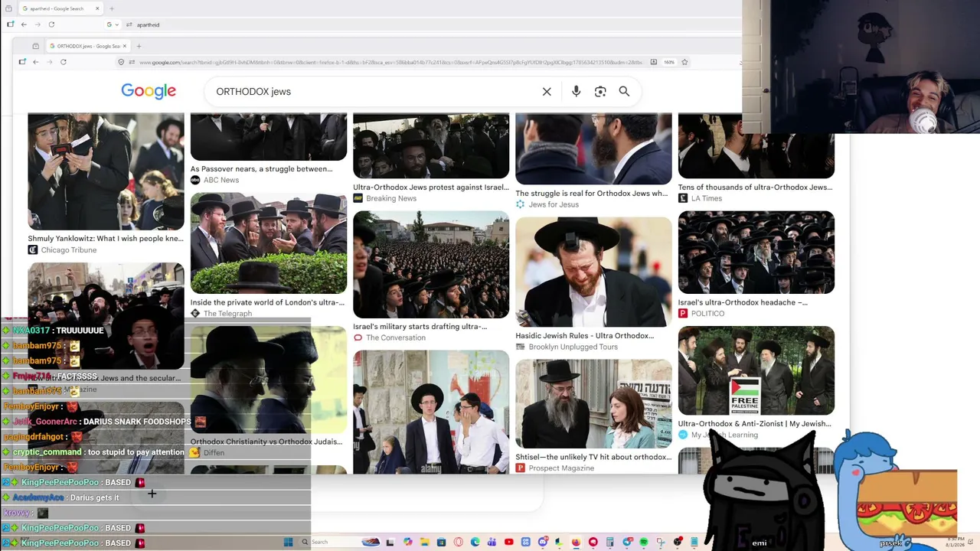Close the 'apartheid - Google Search' tab
The image size is (980, 551).
97,8
